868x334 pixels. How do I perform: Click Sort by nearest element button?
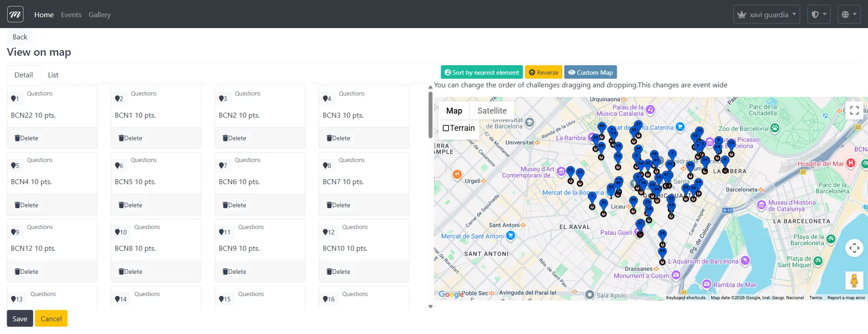pyautogui.click(x=481, y=72)
